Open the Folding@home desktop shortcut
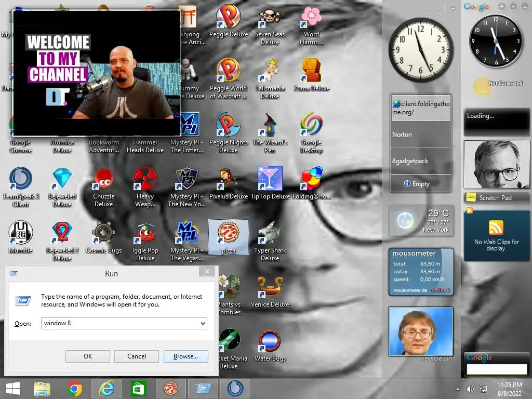The height and width of the screenshot is (399, 532). pos(311,183)
